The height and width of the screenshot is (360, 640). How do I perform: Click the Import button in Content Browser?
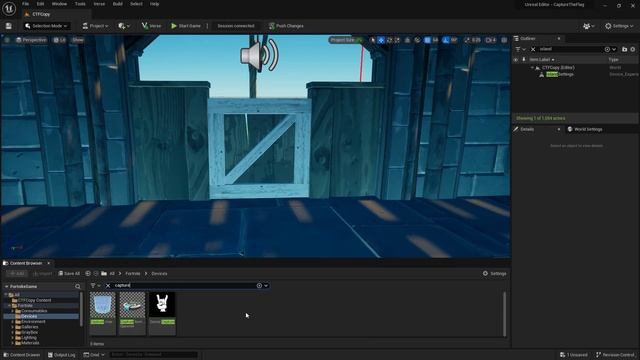point(42,273)
